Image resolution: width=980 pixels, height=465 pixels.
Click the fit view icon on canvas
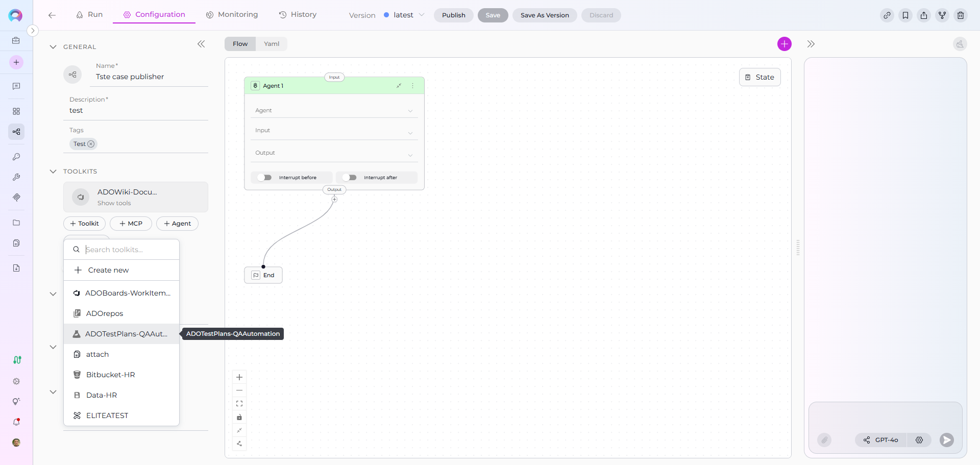click(239, 404)
